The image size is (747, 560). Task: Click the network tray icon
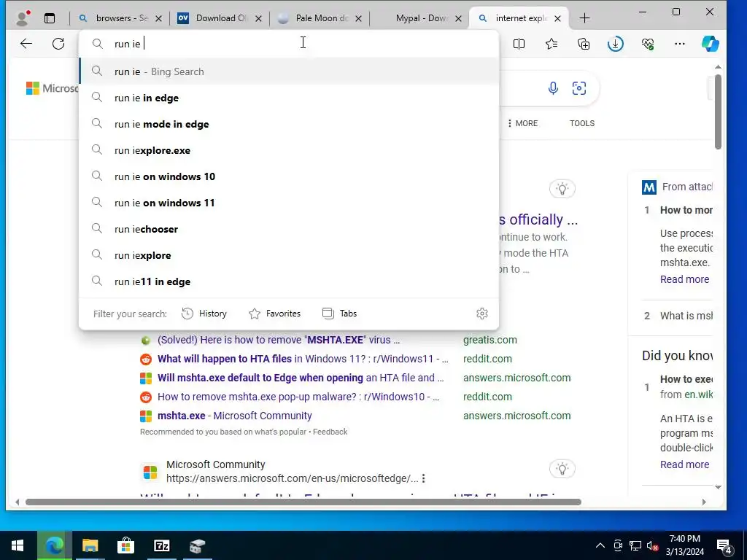[635, 545]
